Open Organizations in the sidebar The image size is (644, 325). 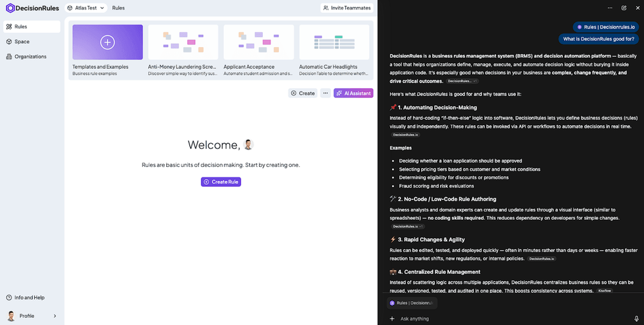pyautogui.click(x=32, y=56)
